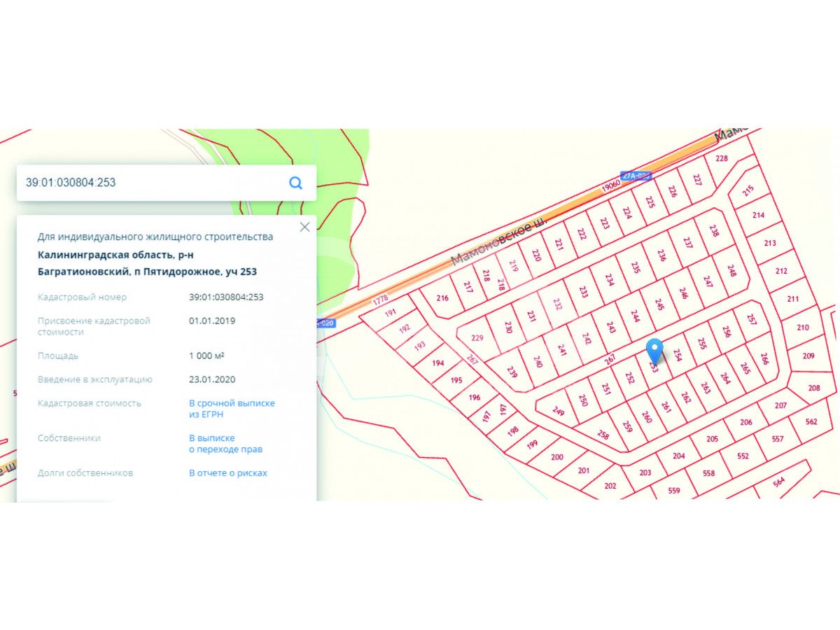Select parcel 237 on the map

(687, 244)
